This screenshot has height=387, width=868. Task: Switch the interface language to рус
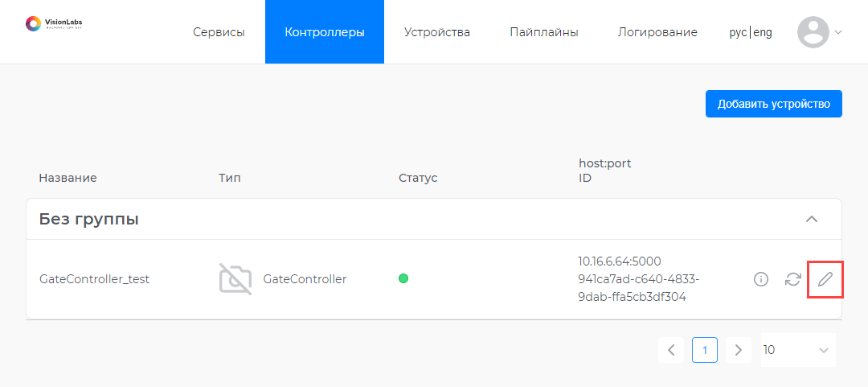[x=738, y=33]
